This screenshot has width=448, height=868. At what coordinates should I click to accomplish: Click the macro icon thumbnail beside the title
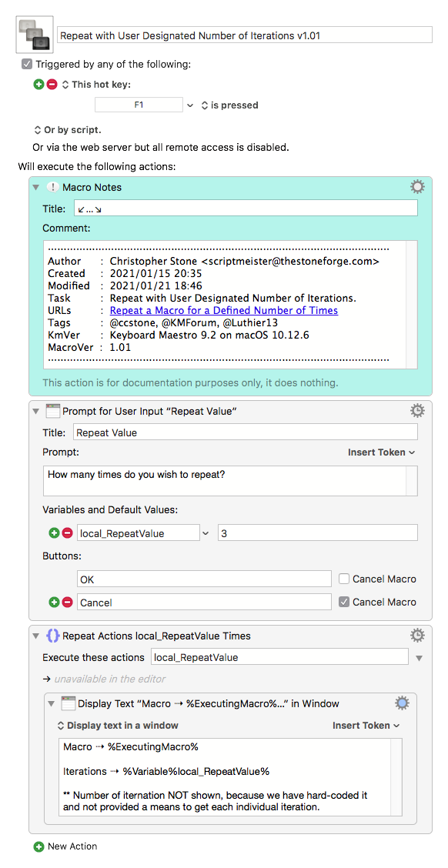pyautogui.click(x=35, y=35)
